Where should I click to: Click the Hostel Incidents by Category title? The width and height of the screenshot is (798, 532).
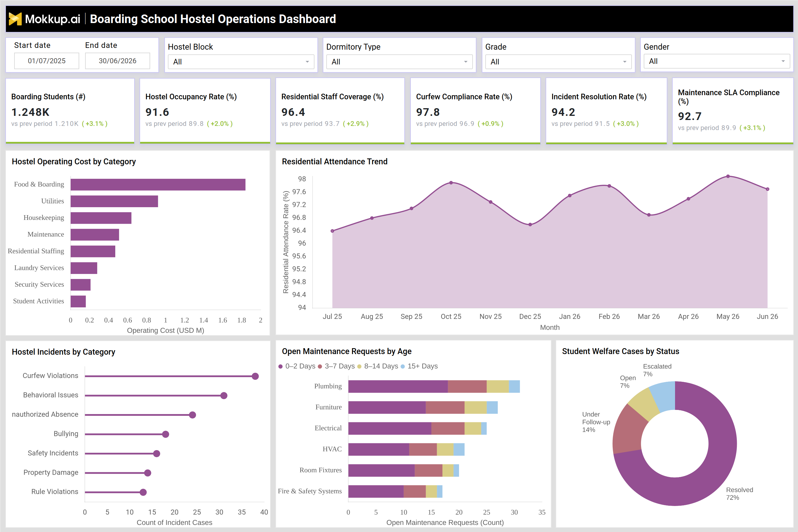click(64, 352)
